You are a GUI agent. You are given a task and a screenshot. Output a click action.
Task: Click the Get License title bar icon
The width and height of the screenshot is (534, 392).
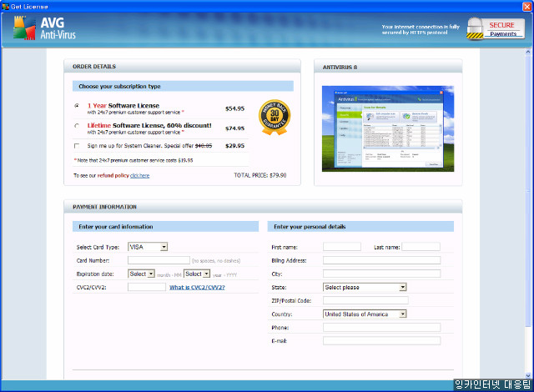[6, 7]
